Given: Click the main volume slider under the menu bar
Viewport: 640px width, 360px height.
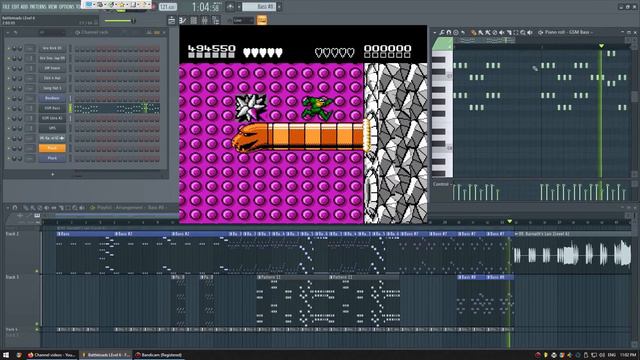Looking at the screenshot, I should pyautogui.click(x=119, y=20).
